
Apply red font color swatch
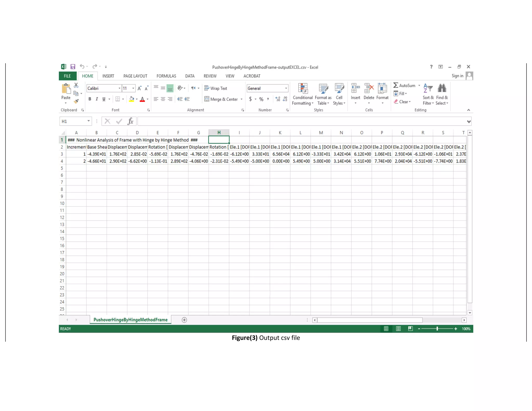point(142,99)
